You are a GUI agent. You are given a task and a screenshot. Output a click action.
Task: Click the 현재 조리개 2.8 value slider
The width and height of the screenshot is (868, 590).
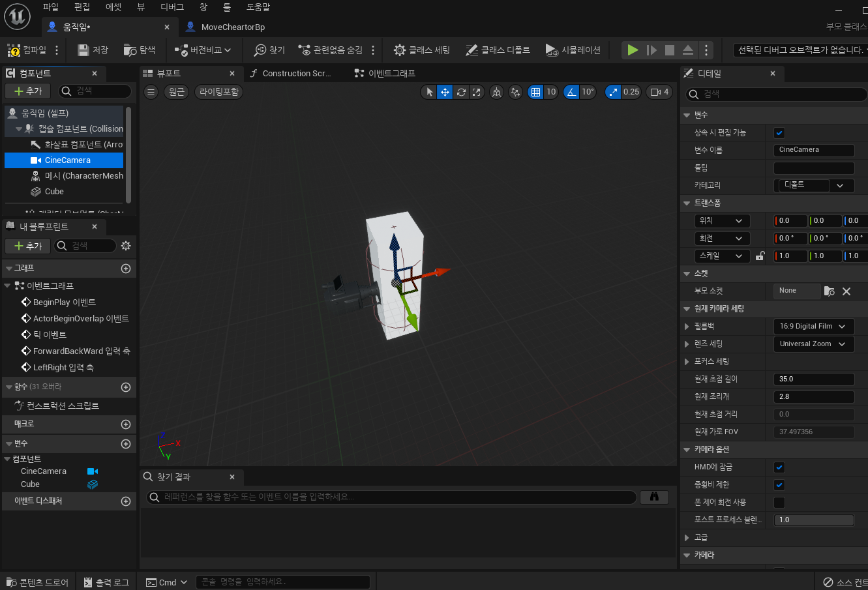814,396
